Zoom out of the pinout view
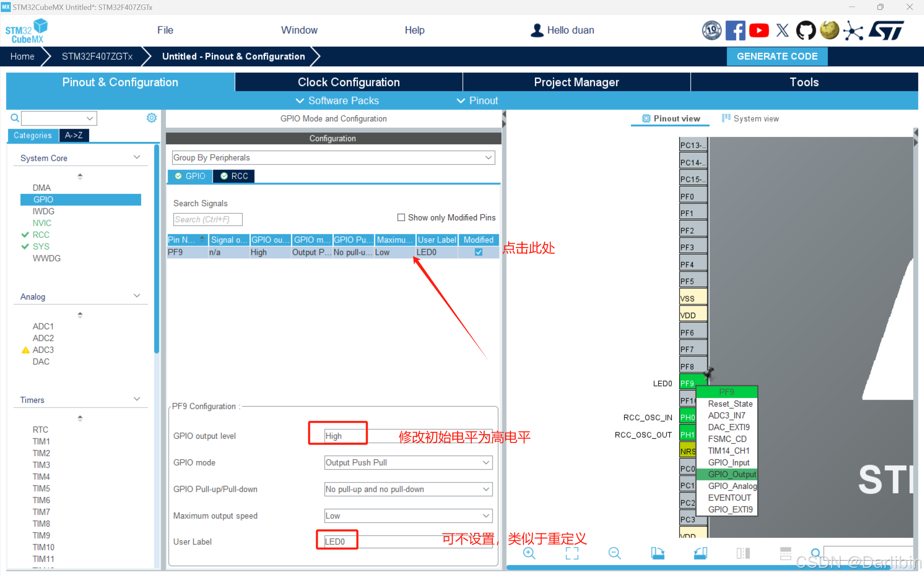924x577 pixels. pos(614,553)
